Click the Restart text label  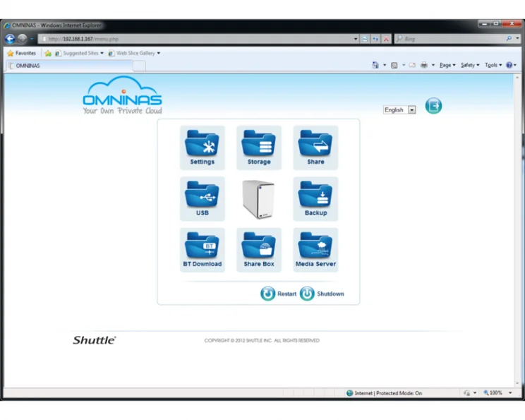287,294
